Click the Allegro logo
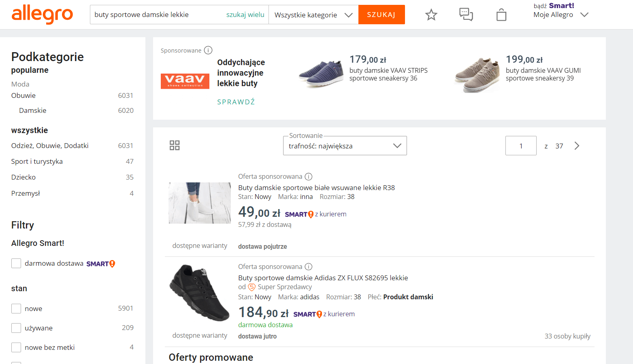The width and height of the screenshot is (633, 364). coord(42,15)
